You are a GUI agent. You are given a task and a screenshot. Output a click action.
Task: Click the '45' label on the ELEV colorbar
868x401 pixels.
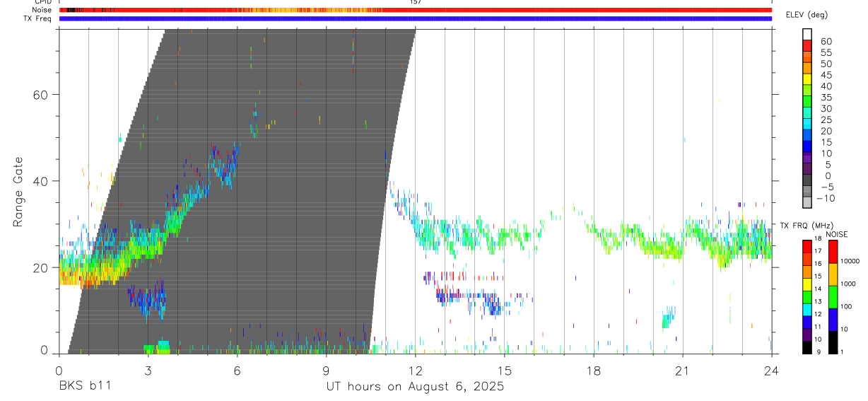[x=826, y=75]
